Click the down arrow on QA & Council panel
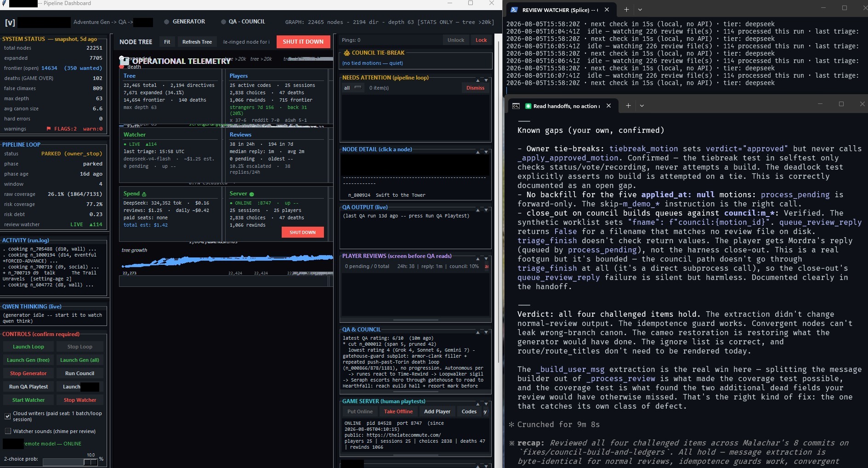 (486, 332)
